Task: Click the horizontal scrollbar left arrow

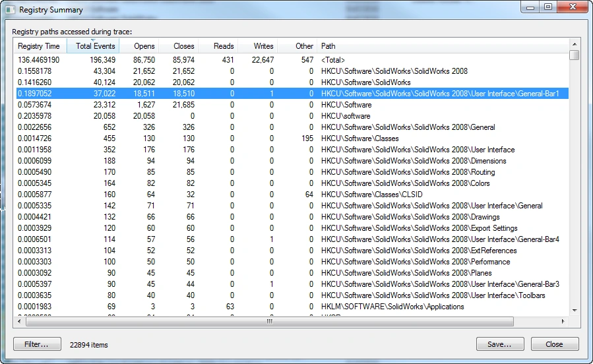Action: pos(19,321)
